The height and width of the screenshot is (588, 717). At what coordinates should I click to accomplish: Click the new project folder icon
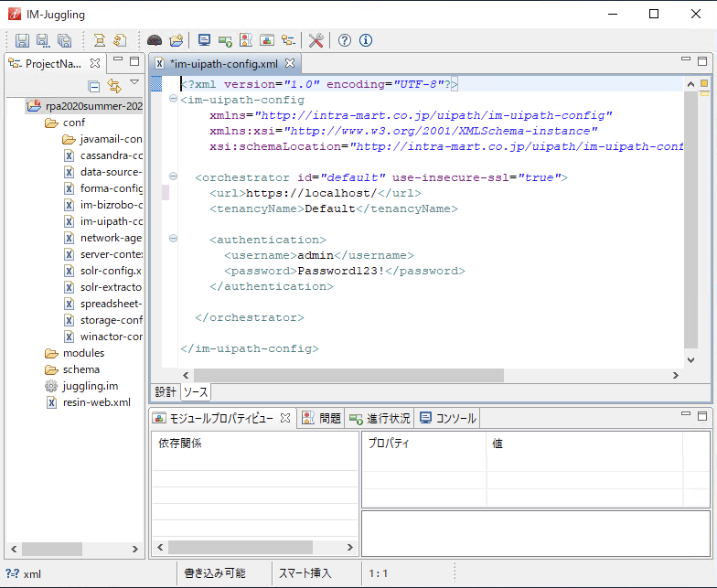pyautogui.click(x=176, y=40)
